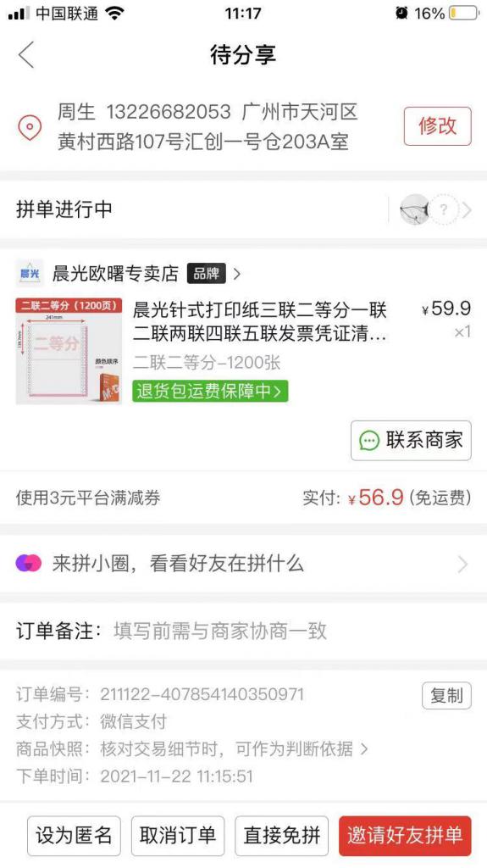Tap the empty question-mark teammate slot

(x=444, y=209)
